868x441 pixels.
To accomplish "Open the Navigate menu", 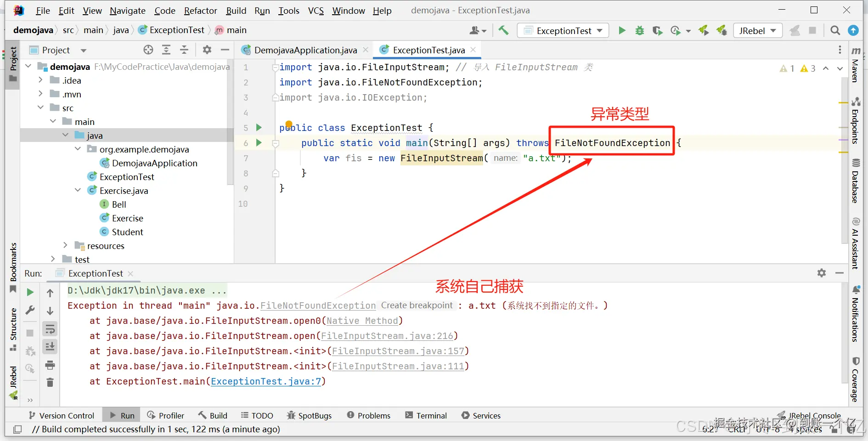I will pos(127,11).
